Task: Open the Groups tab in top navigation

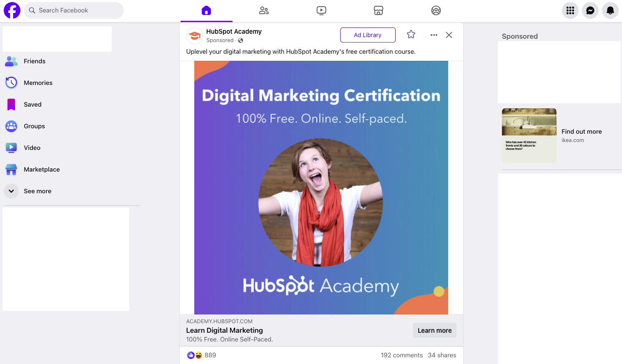Action: click(x=436, y=10)
